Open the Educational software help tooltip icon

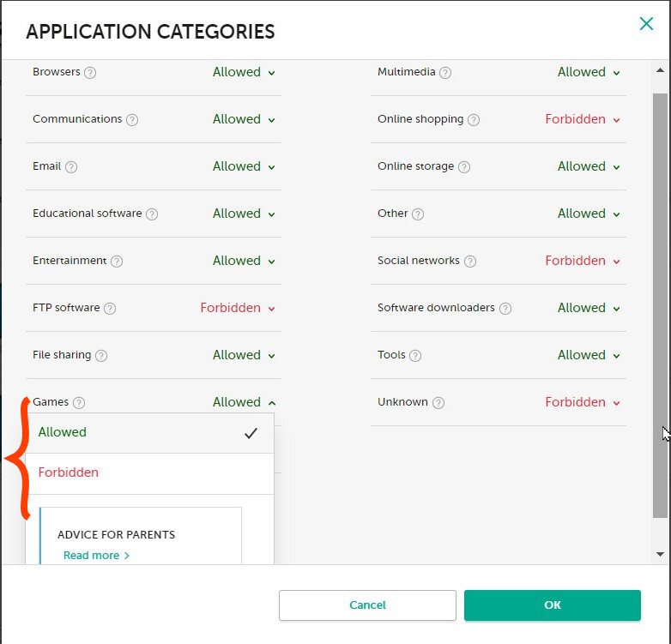click(x=152, y=214)
